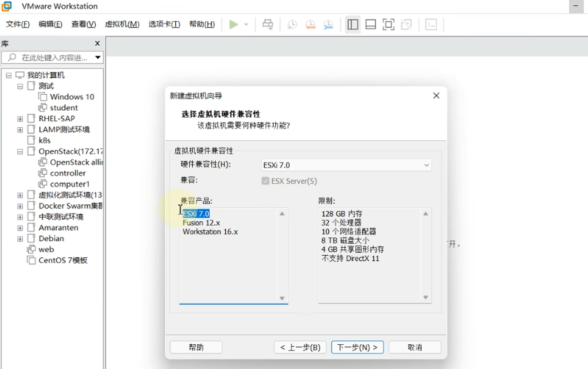Select the CentOS 7模板 virtual machine
Viewport: 588px width, 369px height.
click(x=63, y=260)
